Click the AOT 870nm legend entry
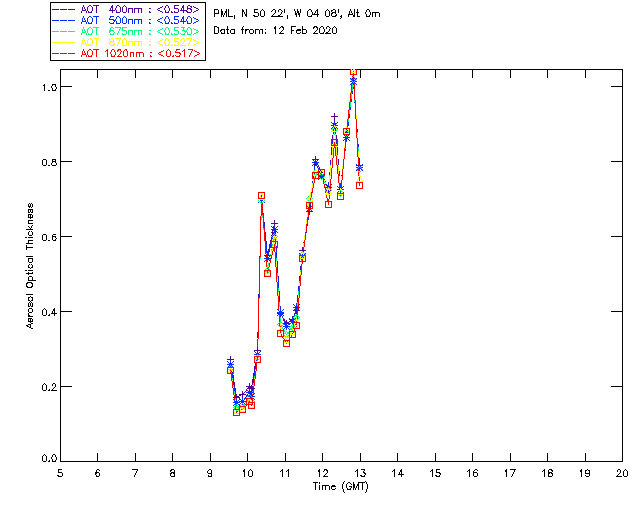This screenshot has height=512, width=640. point(126,42)
